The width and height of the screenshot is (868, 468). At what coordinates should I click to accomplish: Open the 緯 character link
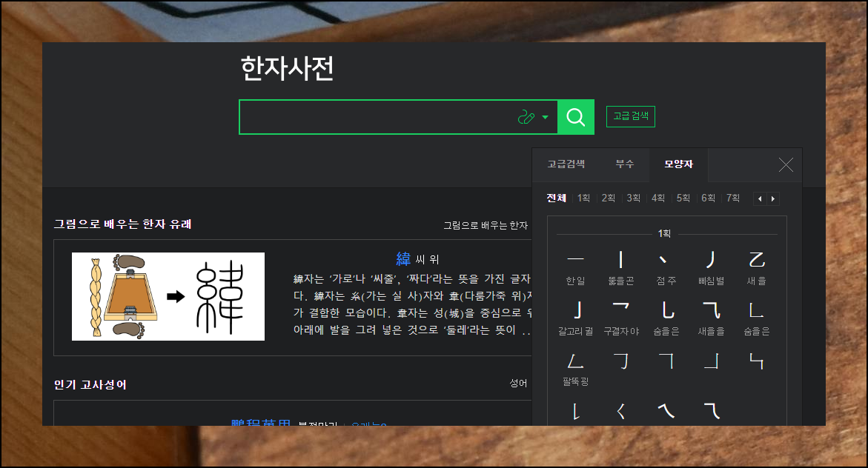[403, 259]
